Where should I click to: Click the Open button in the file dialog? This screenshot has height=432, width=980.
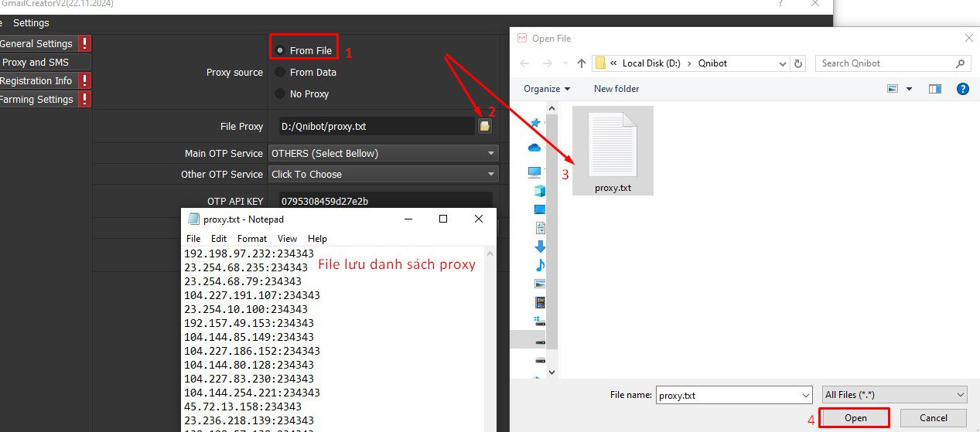tap(855, 418)
